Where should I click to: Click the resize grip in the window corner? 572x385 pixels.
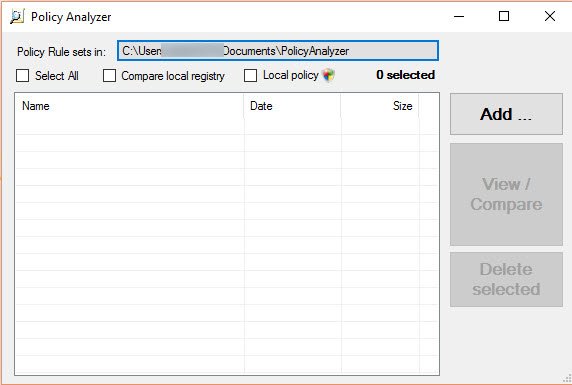(x=567, y=378)
